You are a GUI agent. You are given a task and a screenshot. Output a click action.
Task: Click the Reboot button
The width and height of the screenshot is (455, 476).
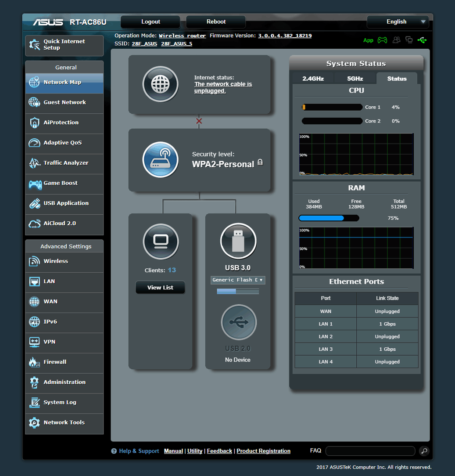click(x=216, y=22)
